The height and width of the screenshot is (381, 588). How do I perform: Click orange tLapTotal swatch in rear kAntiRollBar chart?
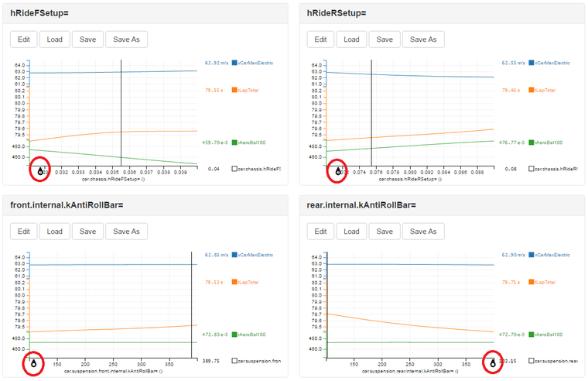pos(531,282)
